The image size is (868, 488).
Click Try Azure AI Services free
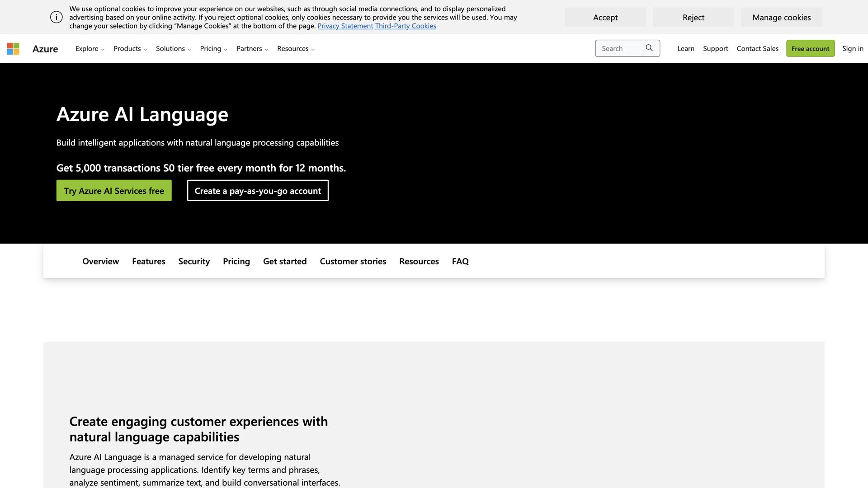114,190
